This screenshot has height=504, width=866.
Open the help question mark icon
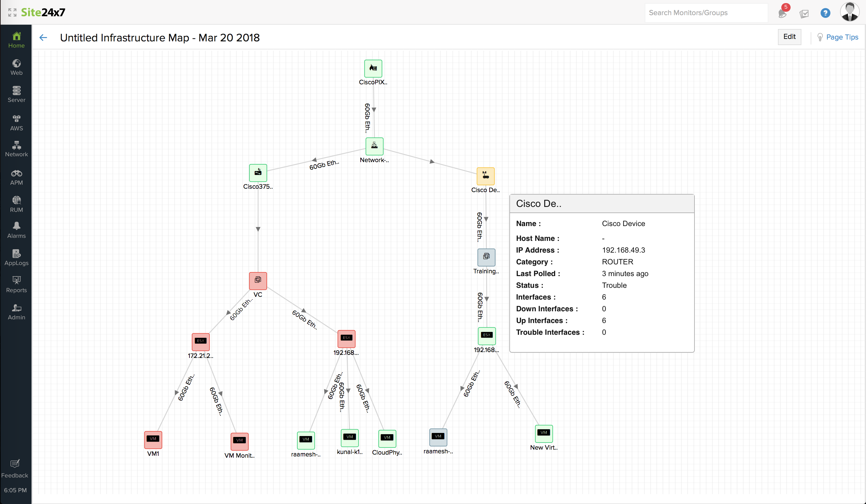pos(826,13)
